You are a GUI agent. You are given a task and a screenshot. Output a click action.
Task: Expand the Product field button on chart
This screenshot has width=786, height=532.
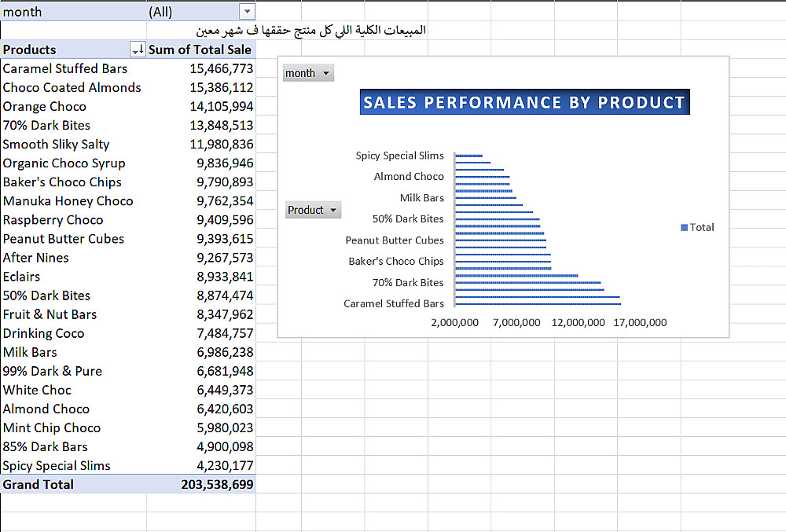[334, 210]
